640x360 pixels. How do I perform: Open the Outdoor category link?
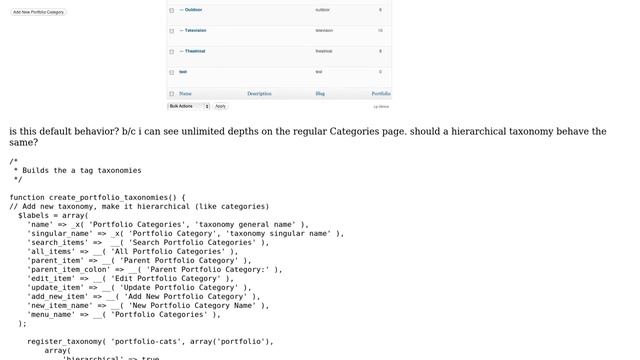click(193, 10)
